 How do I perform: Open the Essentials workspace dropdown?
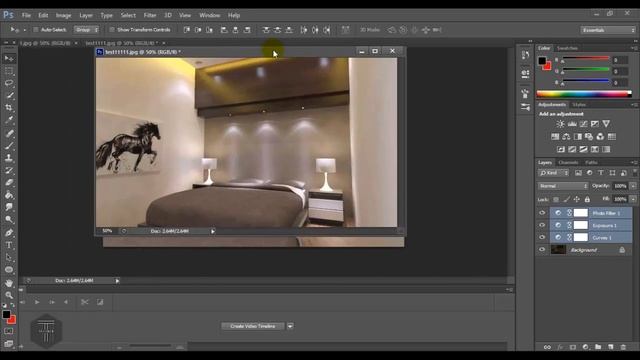coord(608,30)
